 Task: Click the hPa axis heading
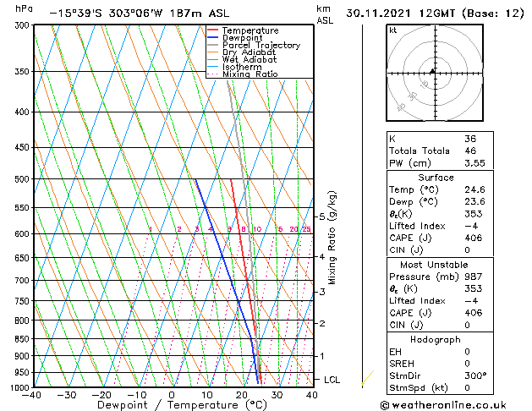(x=24, y=8)
